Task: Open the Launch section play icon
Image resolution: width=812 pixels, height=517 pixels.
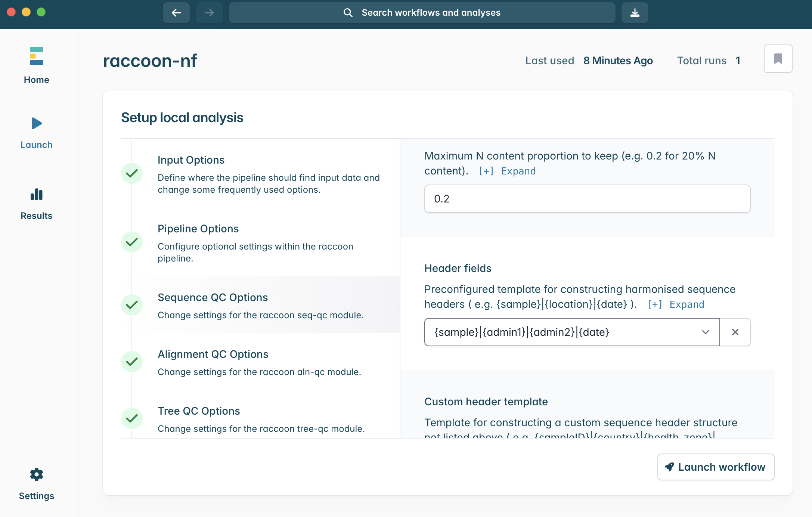Action: pyautogui.click(x=37, y=123)
